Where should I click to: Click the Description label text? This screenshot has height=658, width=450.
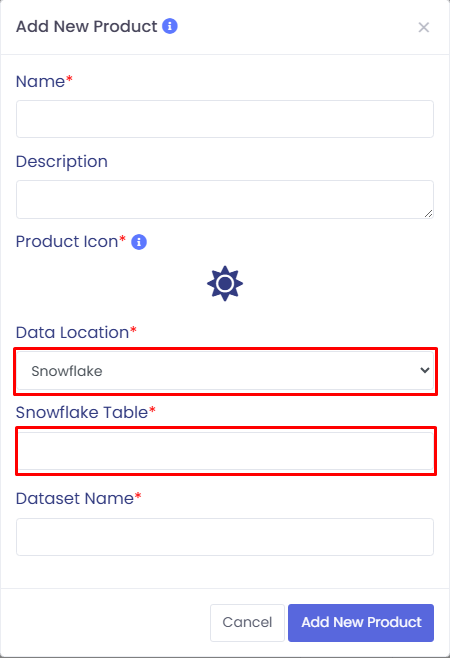pyautogui.click(x=62, y=162)
